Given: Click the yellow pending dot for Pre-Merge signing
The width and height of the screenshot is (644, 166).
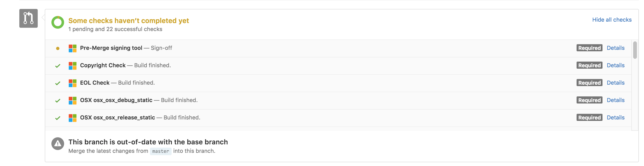Looking at the screenshot, I should point(58,48).
